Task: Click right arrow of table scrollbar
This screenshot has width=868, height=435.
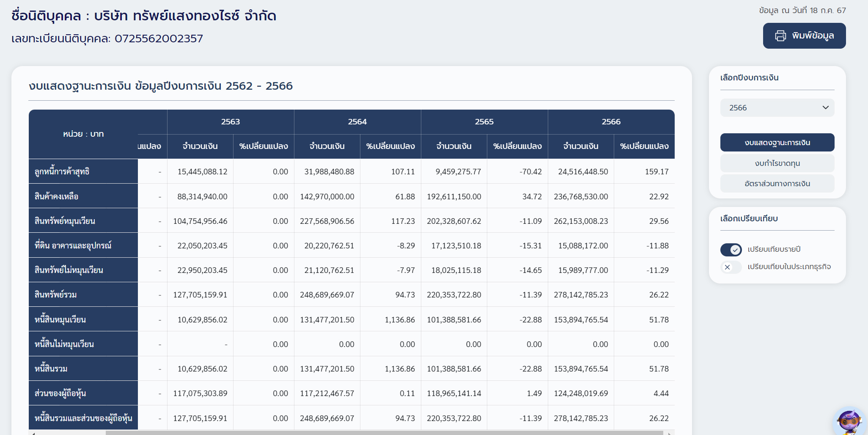Action: (670, 433)
